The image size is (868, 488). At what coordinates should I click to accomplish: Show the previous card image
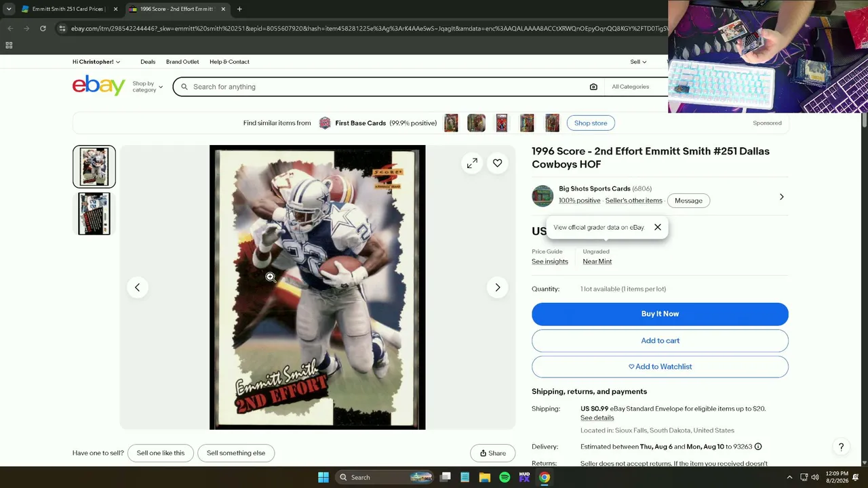137,287
